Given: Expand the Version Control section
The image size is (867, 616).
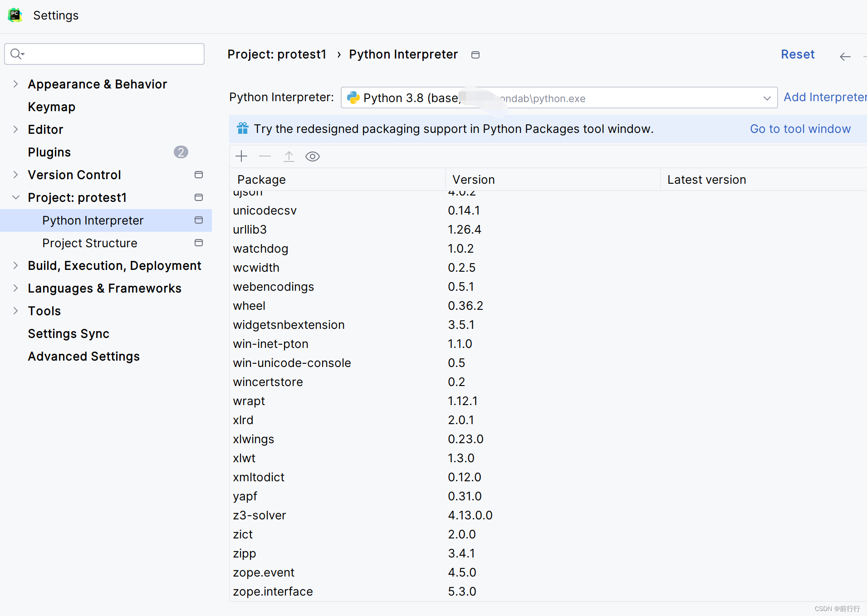Looking at the screenshot, I should point(16,175).
